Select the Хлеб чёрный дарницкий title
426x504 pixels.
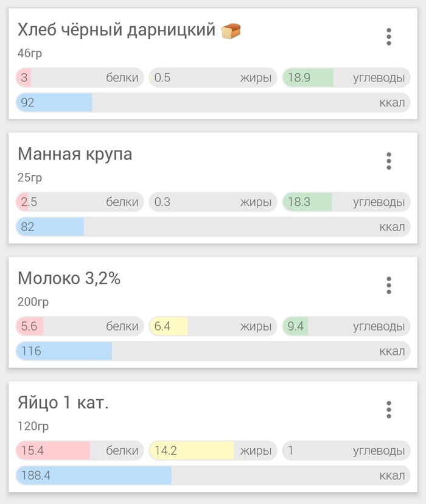[116, 30]
